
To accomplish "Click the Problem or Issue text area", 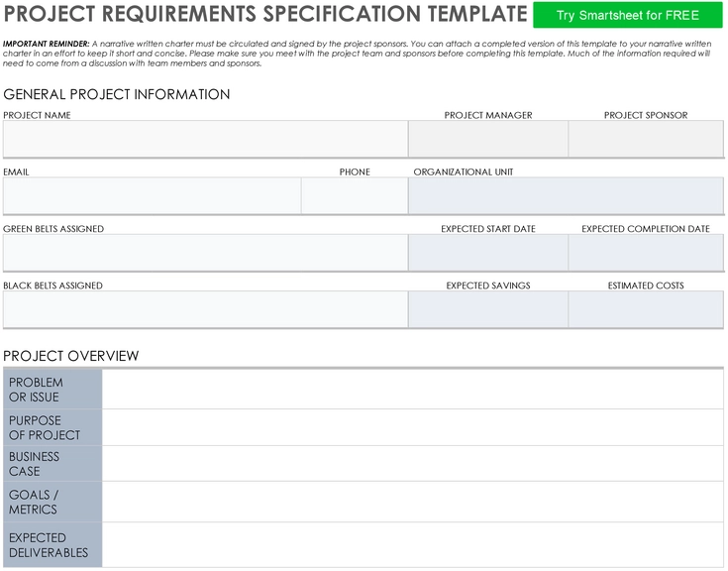I will click(x=413, y=390).
